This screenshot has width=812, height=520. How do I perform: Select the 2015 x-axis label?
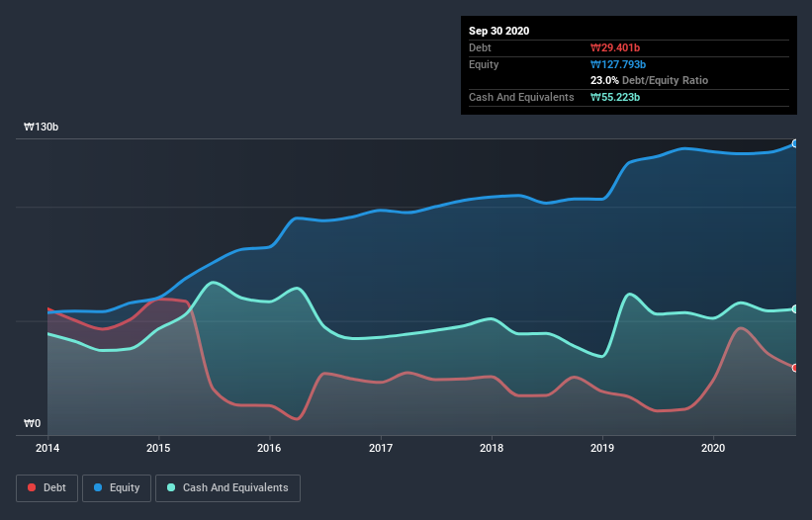tap(158, 448)
